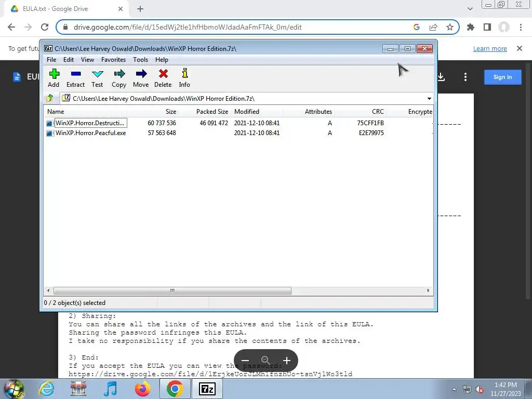
Task: Open Firefox from the taskbar
Action: [142, 389]
